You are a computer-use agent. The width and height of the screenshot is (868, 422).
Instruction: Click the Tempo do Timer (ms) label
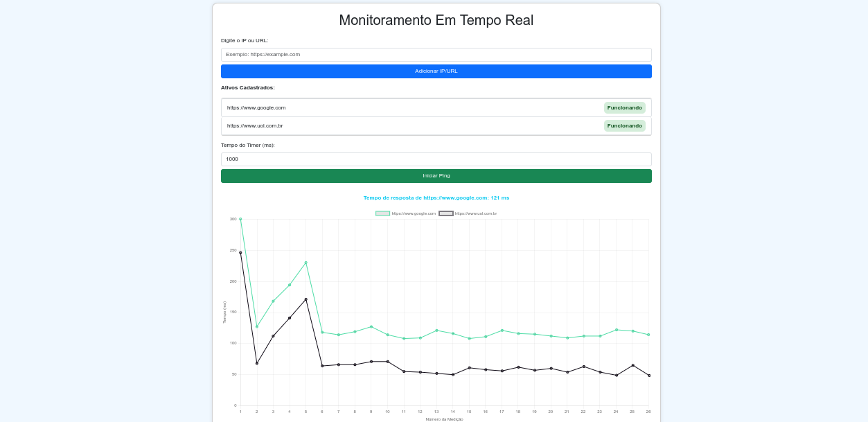(248, 145)
